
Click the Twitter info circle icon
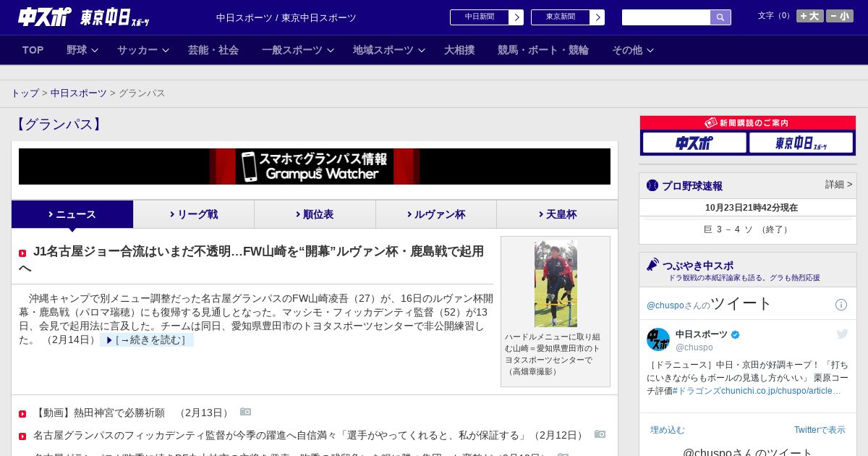841,305
